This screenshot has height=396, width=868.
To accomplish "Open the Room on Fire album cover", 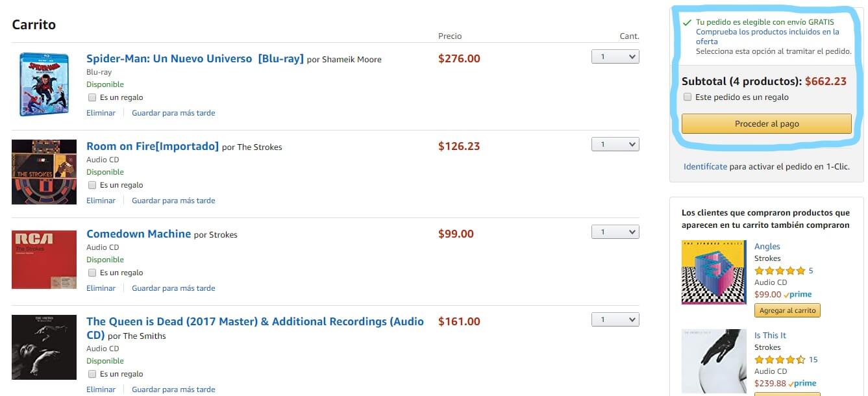I will (x=44, y=172).
